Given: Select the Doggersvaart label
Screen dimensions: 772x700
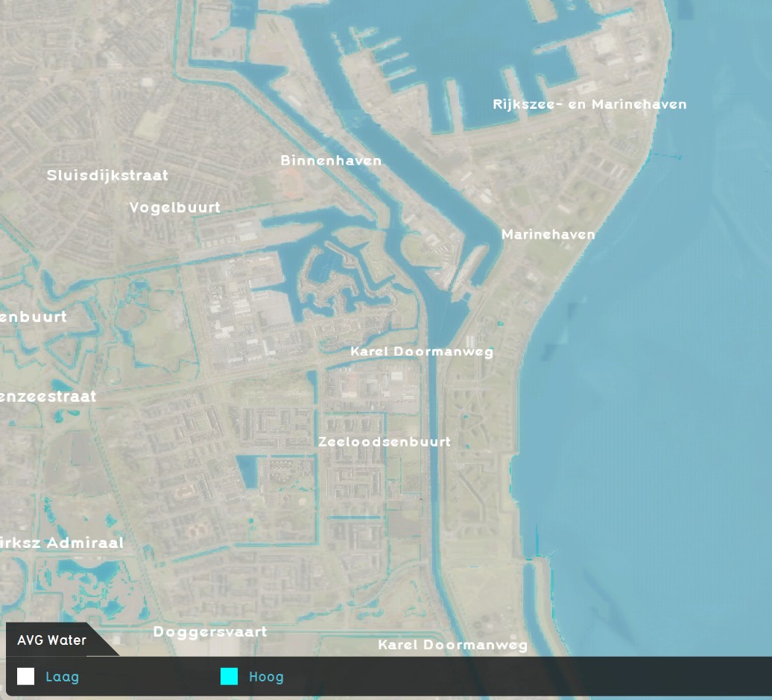Looking at the screenshot, I should 209,631.
